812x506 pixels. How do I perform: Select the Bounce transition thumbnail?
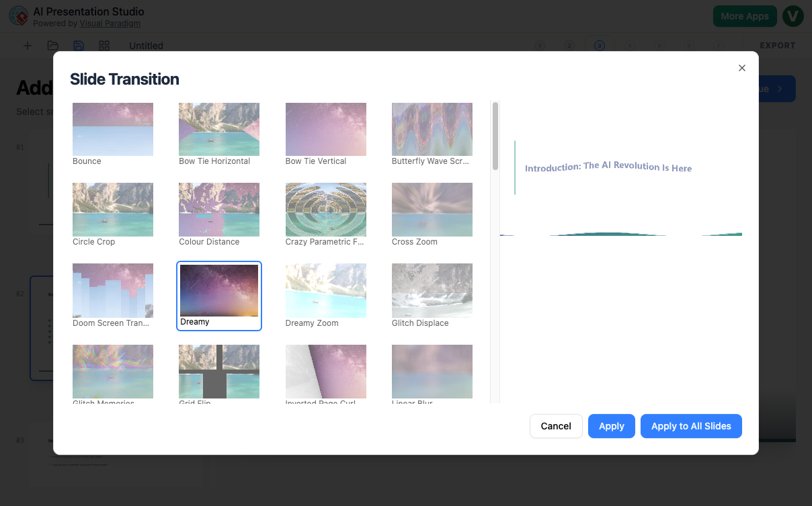click(x=113, y=129)
